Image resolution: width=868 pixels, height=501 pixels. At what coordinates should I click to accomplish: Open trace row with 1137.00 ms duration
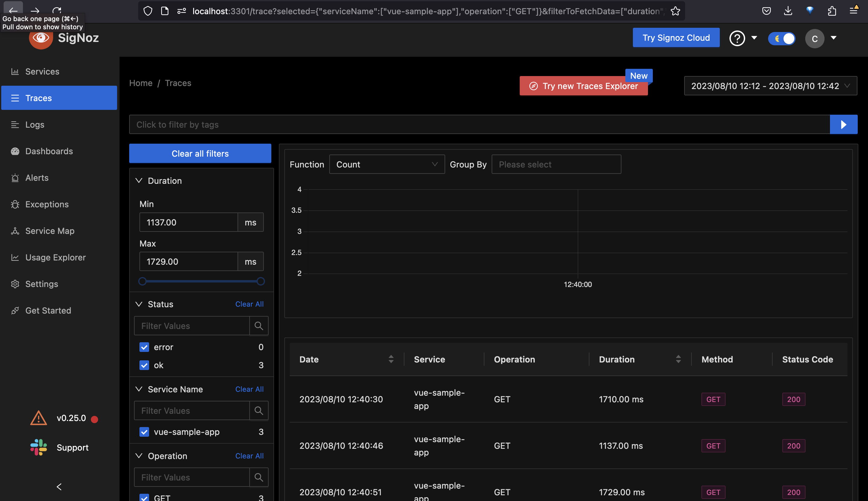pos(568,445)
